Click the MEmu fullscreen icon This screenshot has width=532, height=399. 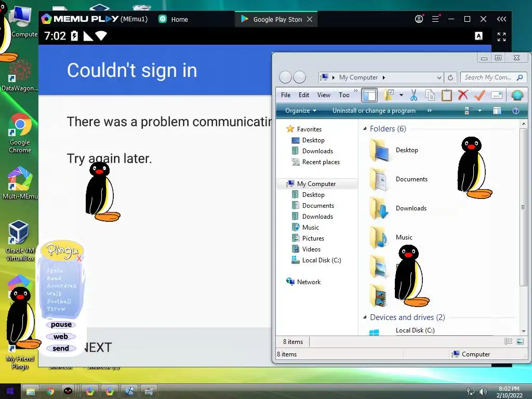(501, 36)
